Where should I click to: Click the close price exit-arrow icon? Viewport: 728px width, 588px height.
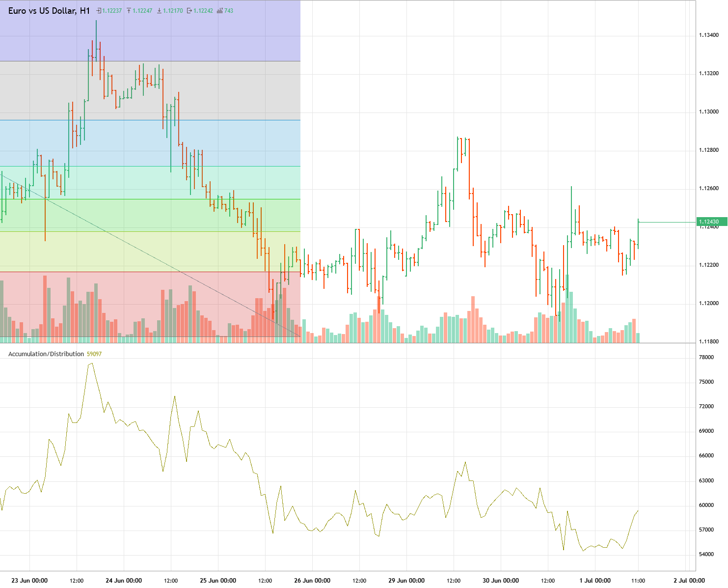coord(189,11)
